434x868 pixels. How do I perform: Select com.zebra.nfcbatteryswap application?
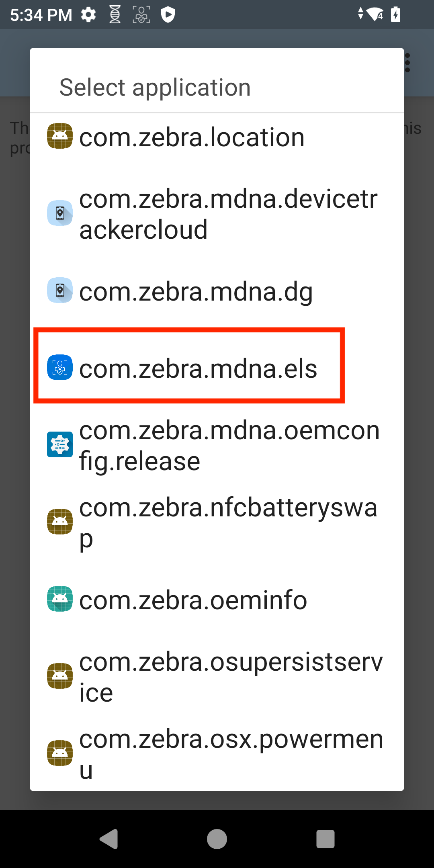coord(228,522)
